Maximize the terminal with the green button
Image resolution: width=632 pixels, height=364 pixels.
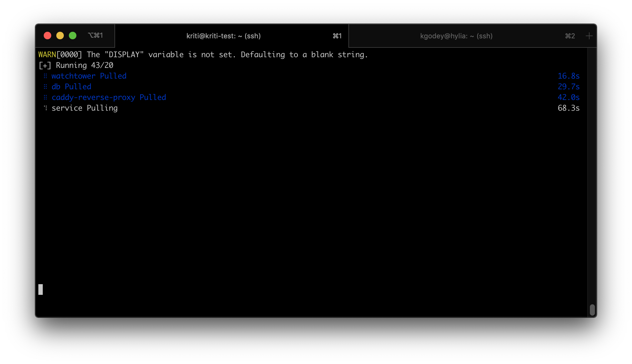coord(73,36)
